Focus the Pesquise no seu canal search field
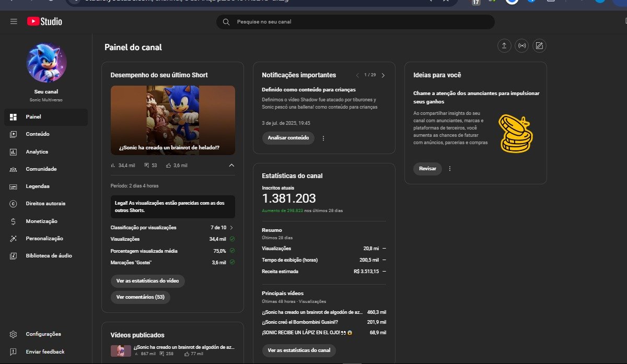 coord(355,22)
